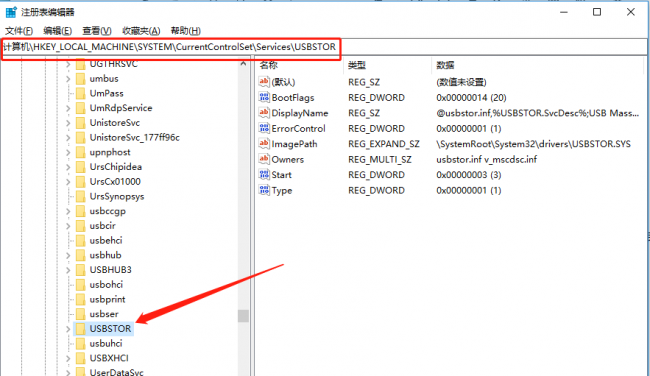Expand the UnistoreSvc key
Screen dimensions: 650x376
[x=68, y=123]
